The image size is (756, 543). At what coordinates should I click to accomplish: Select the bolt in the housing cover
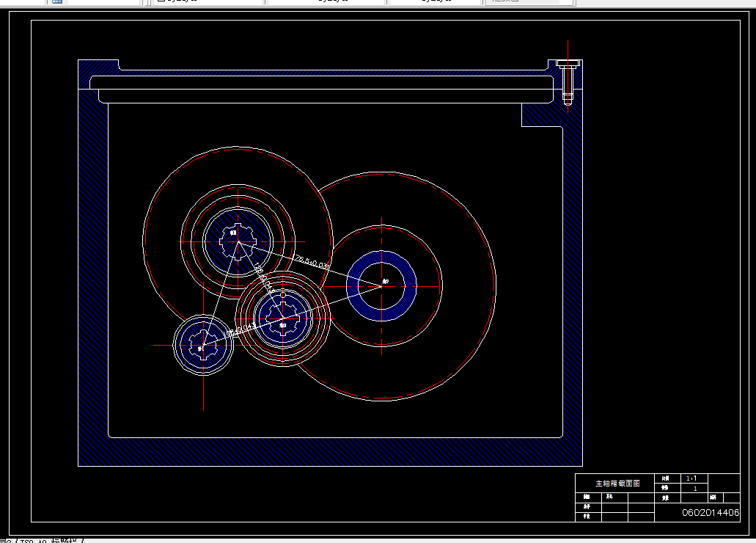pos(568,82)
